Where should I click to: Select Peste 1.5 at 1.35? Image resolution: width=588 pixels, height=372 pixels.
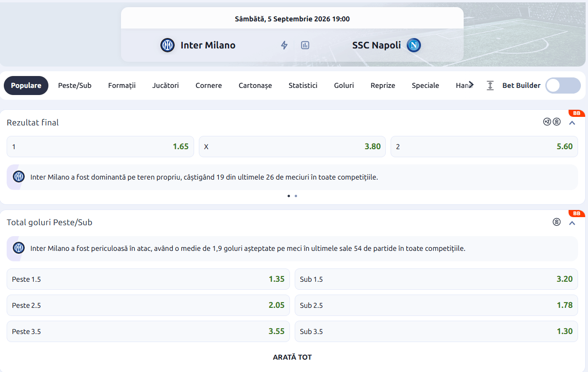(148, 279)
